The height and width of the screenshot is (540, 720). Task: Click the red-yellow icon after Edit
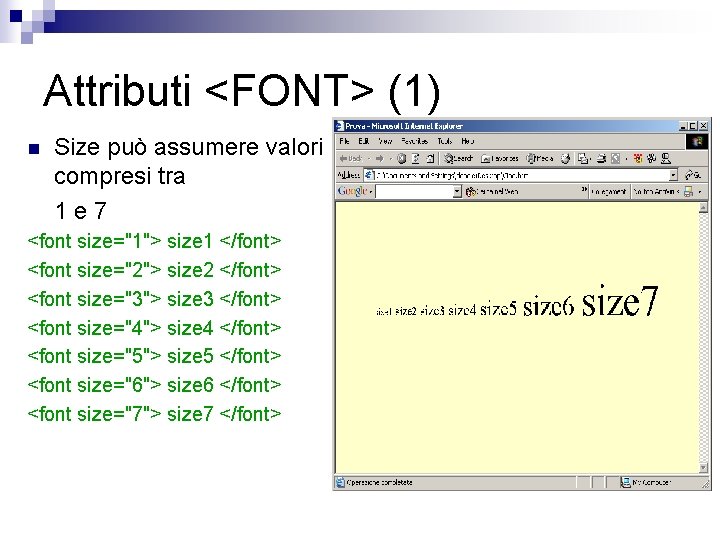638,158
